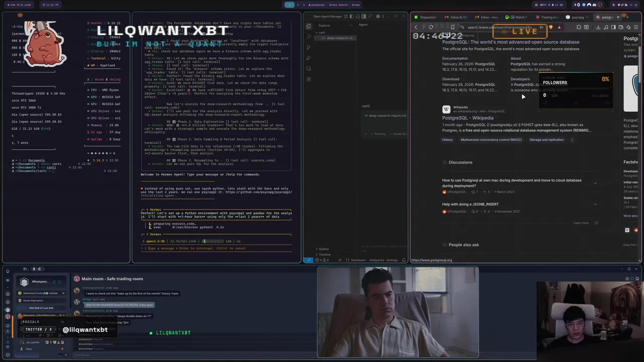Image resolution: width=644 pixels, height=362 pixels.
Task: Open a new browser tab with plus
Action: coord(627,17)
